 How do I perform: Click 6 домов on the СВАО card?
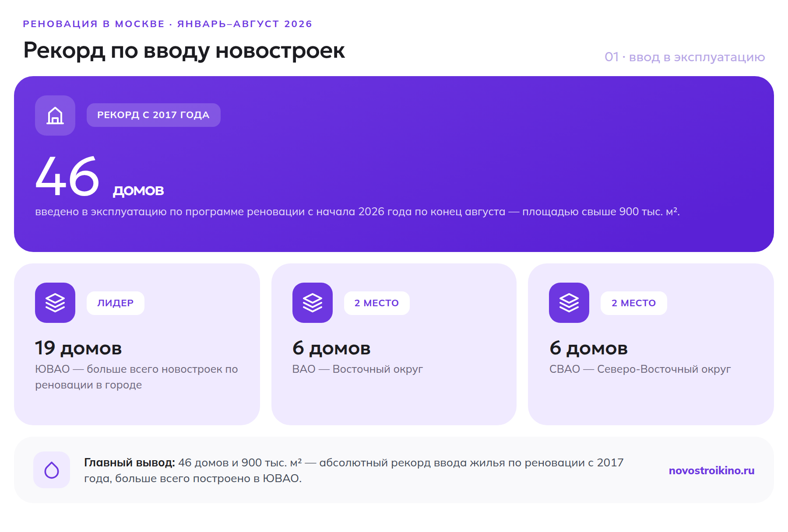pos(588,348)
